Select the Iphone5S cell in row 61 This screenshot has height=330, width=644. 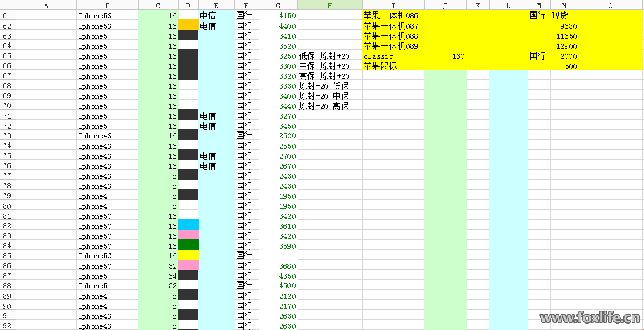coord(107,16)
